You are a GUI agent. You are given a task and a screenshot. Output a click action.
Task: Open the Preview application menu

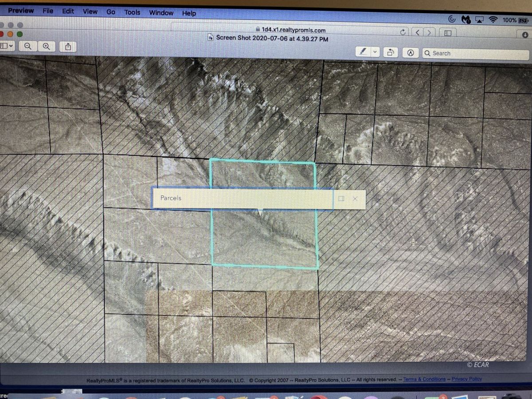[20, 11]
